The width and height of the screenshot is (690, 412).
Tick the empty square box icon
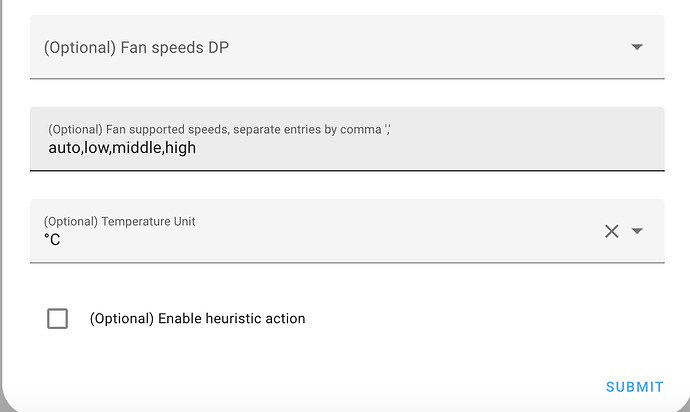click(58, 319)
